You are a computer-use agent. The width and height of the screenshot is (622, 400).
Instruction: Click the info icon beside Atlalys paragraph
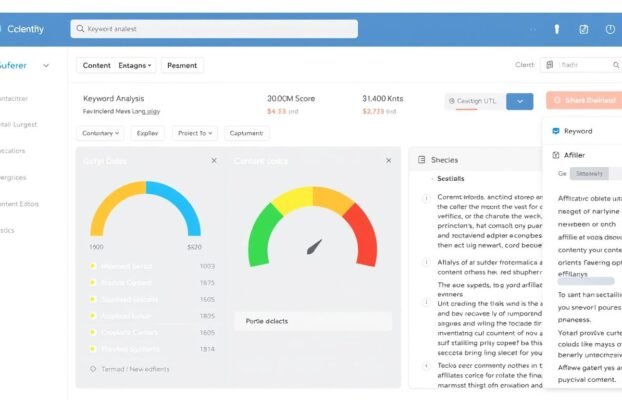point(426,262)
